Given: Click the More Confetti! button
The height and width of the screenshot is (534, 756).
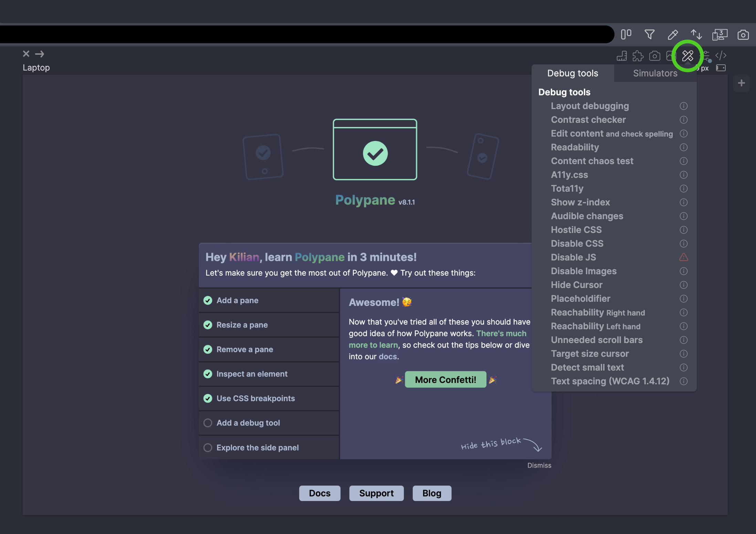Looking at the screenshot, I should (x=445, y=380).
